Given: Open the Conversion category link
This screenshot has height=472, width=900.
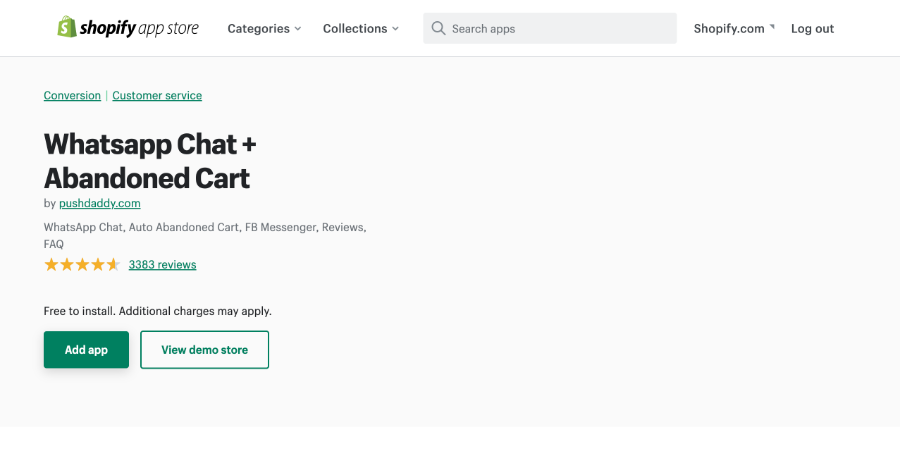Looking at the screenshot, I should tap(72, 96).
